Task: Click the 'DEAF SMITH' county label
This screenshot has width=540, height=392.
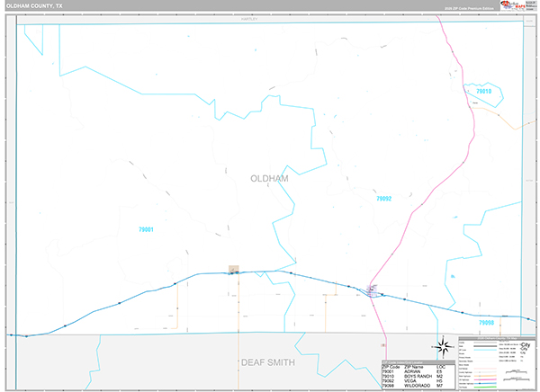Action: [x=268, y=362]
